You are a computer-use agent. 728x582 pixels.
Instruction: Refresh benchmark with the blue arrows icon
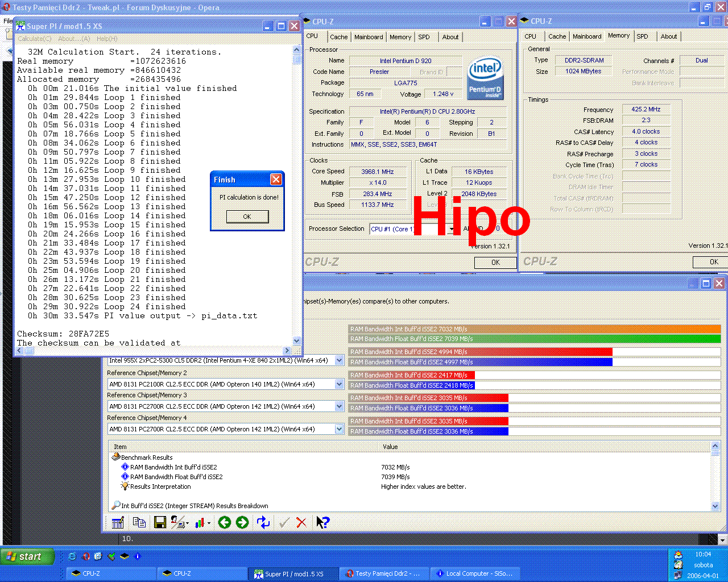(x=263, y=522)
